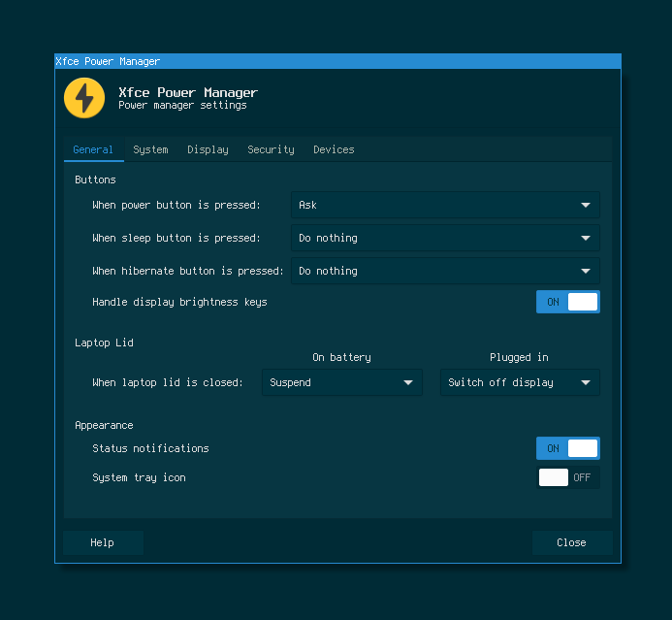The height and width of the screenshot is (620, 672).
Task: Go to the Devices tab
Action: point(334,149)
